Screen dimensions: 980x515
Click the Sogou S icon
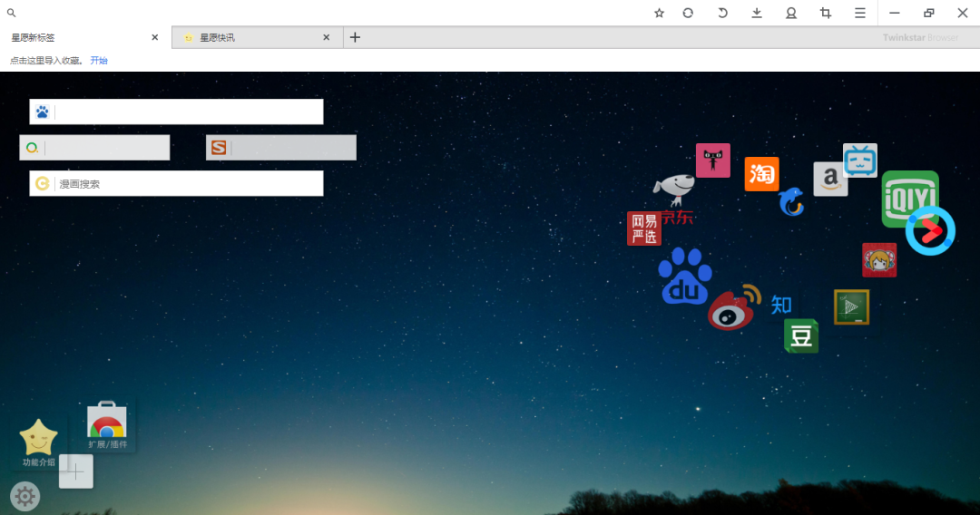click(x=219, y=148)
